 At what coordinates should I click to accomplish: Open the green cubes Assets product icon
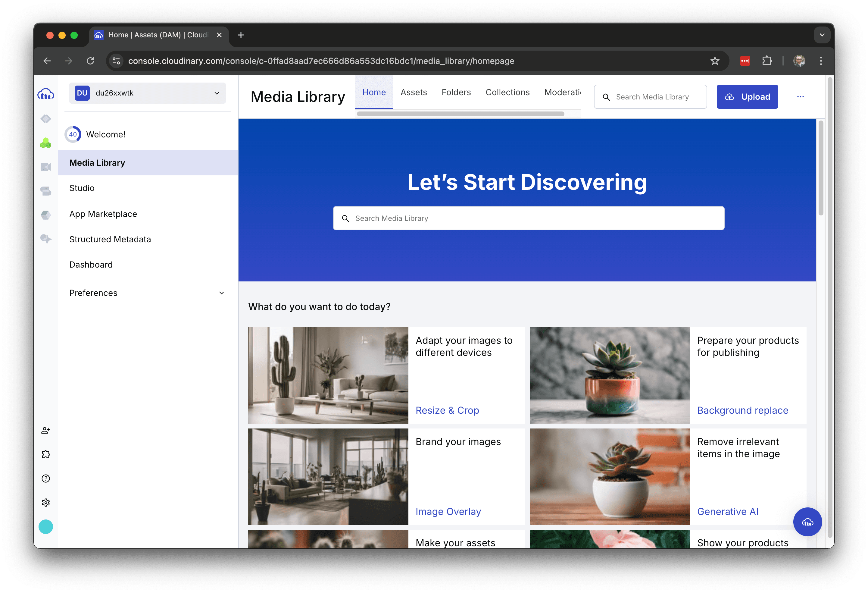[x=45, y=143]
